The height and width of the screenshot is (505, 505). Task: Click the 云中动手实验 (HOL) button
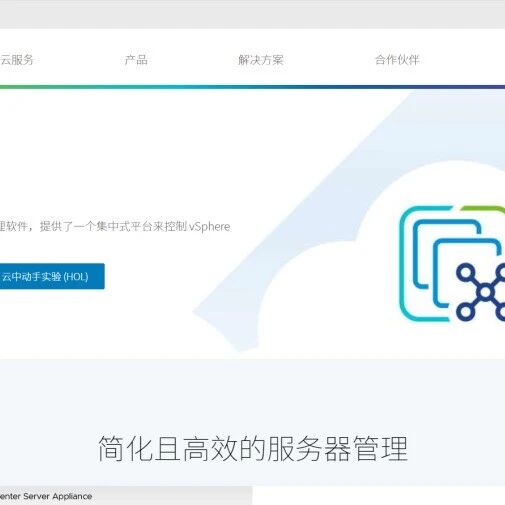[x=52, y=276]
